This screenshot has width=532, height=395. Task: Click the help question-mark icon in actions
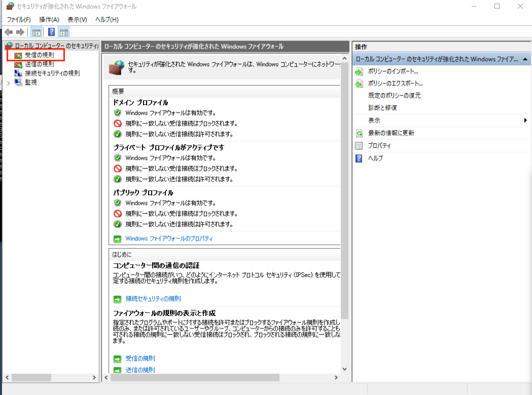coord(359,158)
